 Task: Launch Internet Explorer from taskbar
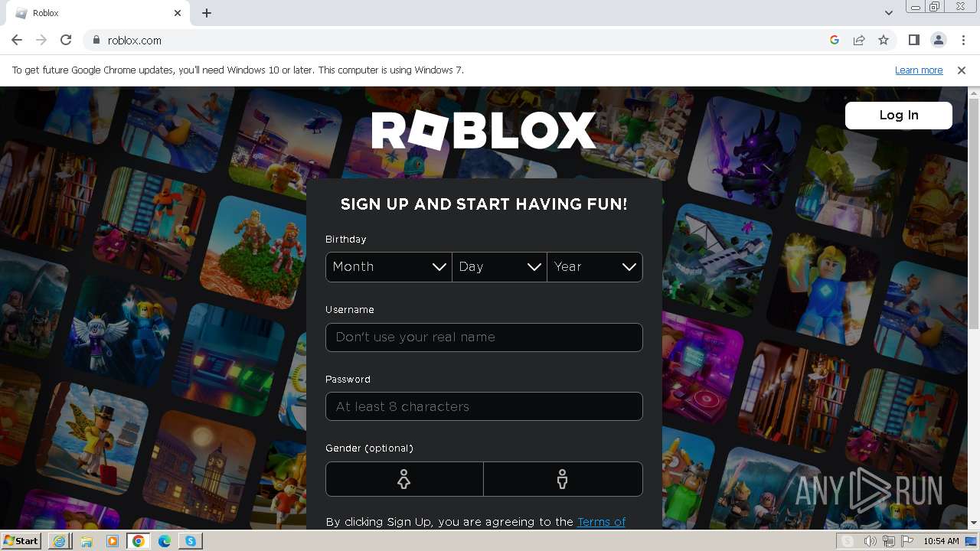[x=60, y=540]
